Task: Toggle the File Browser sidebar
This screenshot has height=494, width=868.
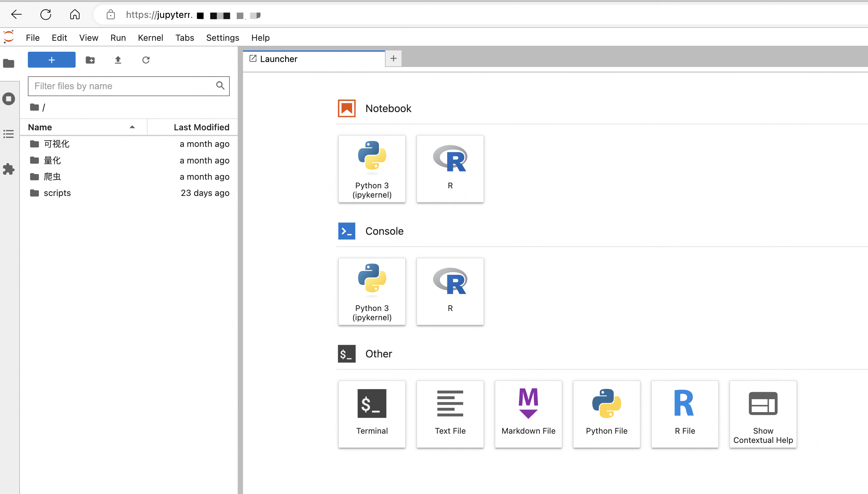Action: pos(9,63)
